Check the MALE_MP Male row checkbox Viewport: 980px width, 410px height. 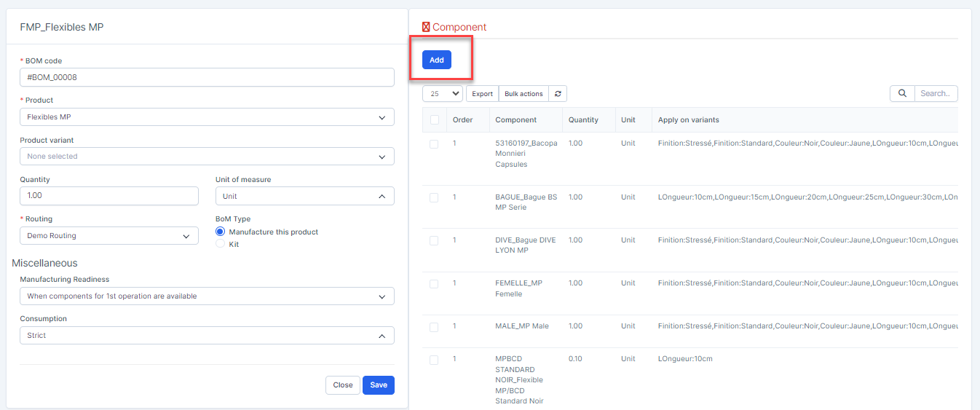point(434,327)
